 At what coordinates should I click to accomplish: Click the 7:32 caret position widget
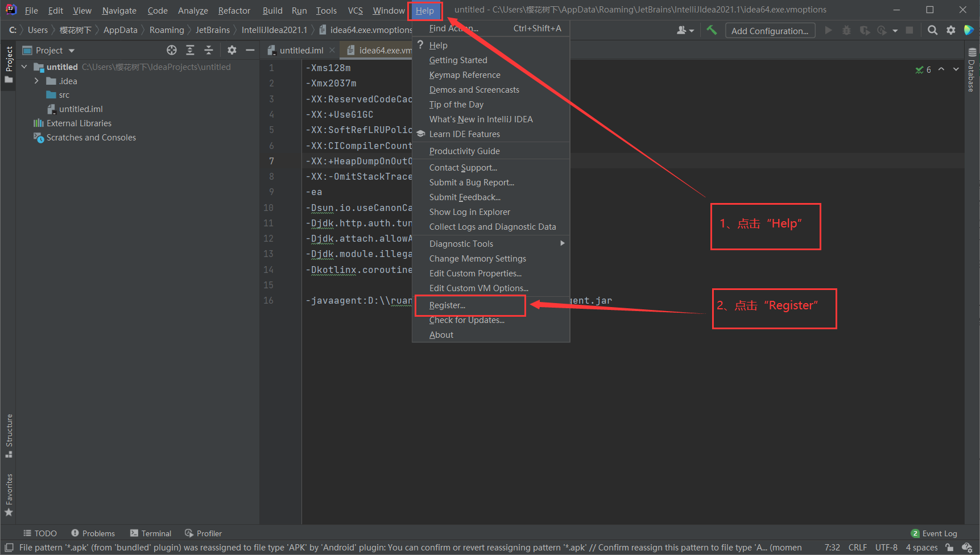(x=832, y=548)
